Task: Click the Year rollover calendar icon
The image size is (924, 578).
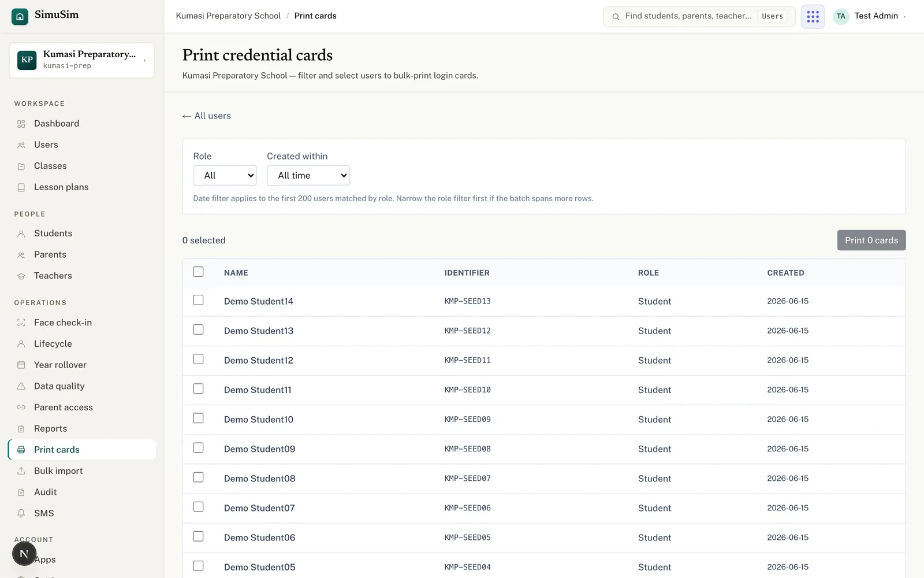Action: click(x=21, y=365)
